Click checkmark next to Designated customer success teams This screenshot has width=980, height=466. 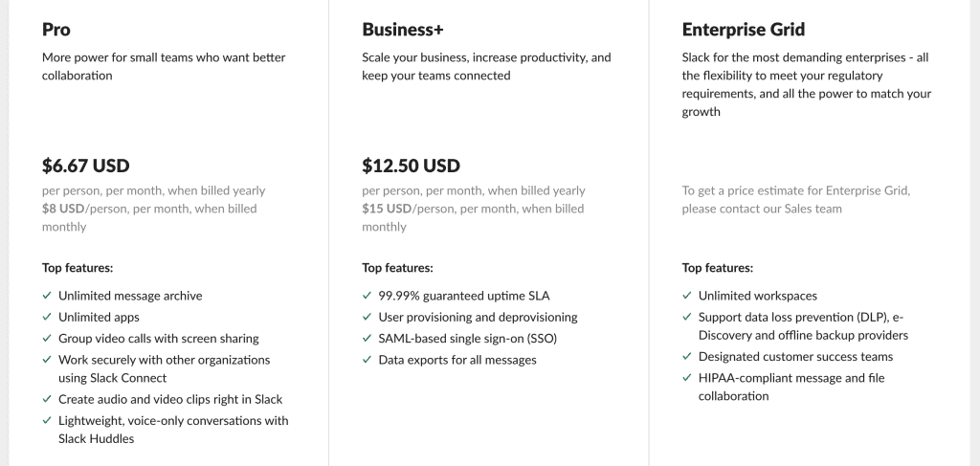pyautogui.click(x=686, y=356)
